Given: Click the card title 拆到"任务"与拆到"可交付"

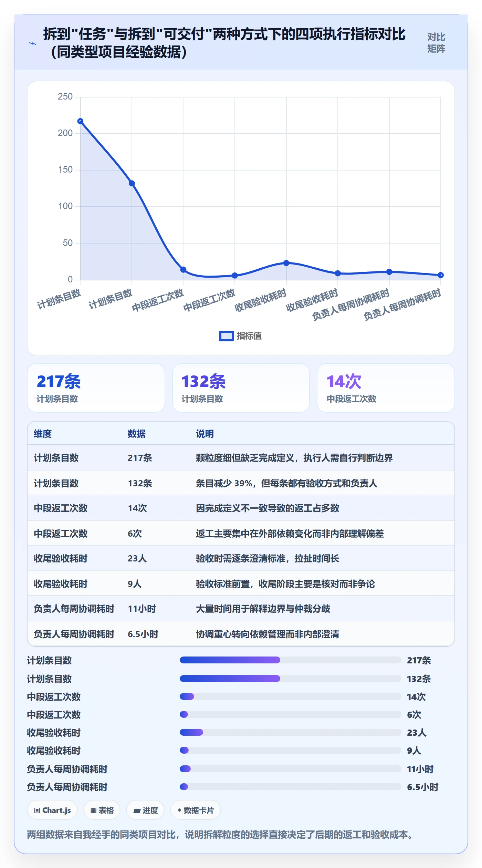Looking at the screenshot, I should coord(224,43).
